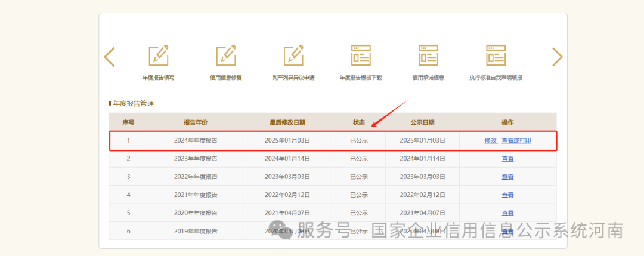Image resolution: width=644 pixels, height=256 pixels.
Task: Click 查看 link in 2023年度报告 row
Action: [x=507, y=159]
